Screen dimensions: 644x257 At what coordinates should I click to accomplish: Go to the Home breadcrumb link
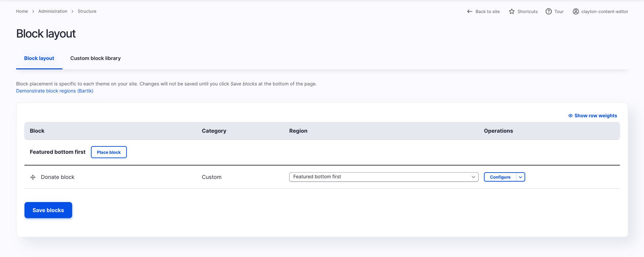pos(22,11)
